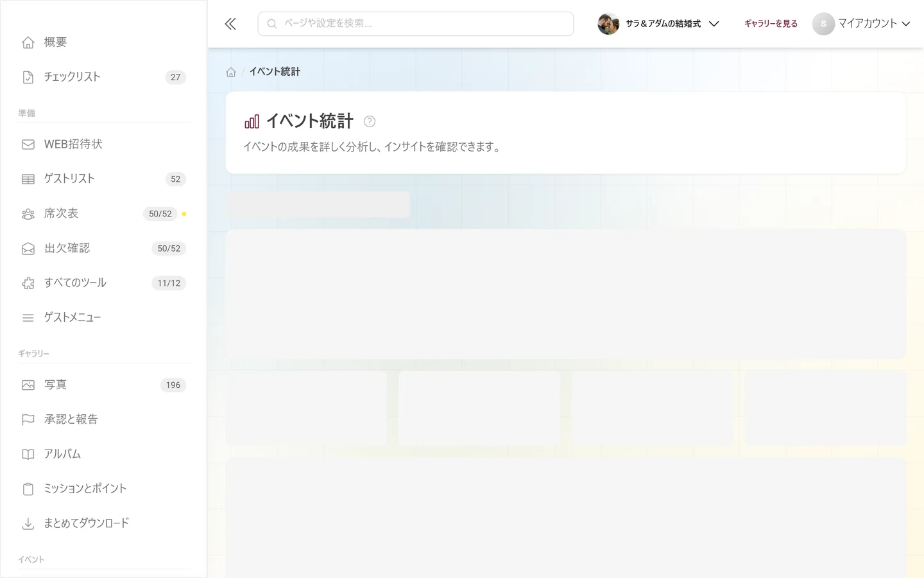
Task: Click the search magnifier icon
Action: point(272,24)
